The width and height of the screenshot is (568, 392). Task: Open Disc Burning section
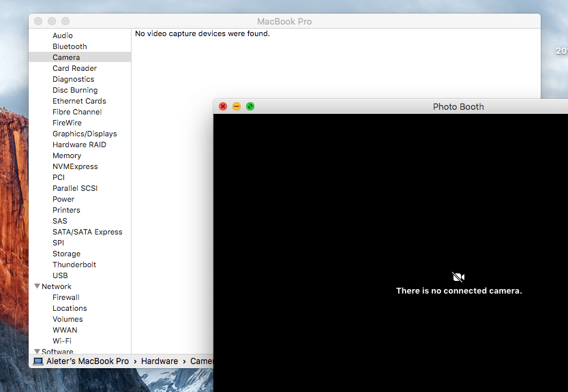[x=75, y=90]
